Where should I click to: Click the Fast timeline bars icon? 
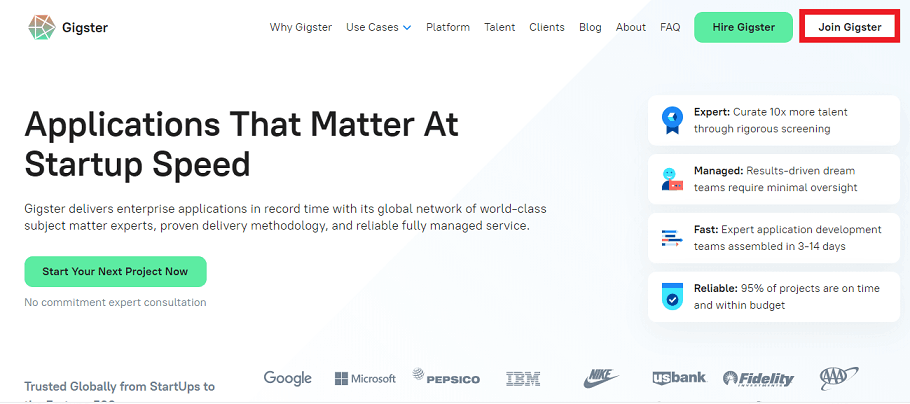click(x=672, y=238)
